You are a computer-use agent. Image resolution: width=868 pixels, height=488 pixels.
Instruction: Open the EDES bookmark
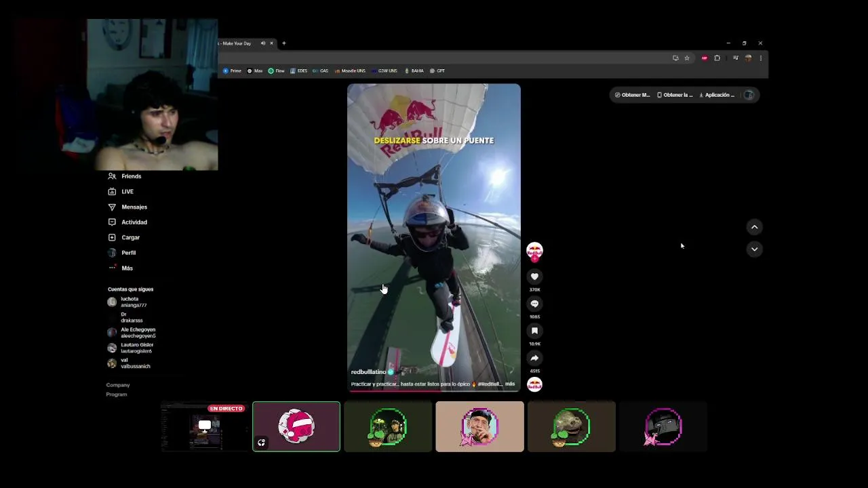coord(298,70)
